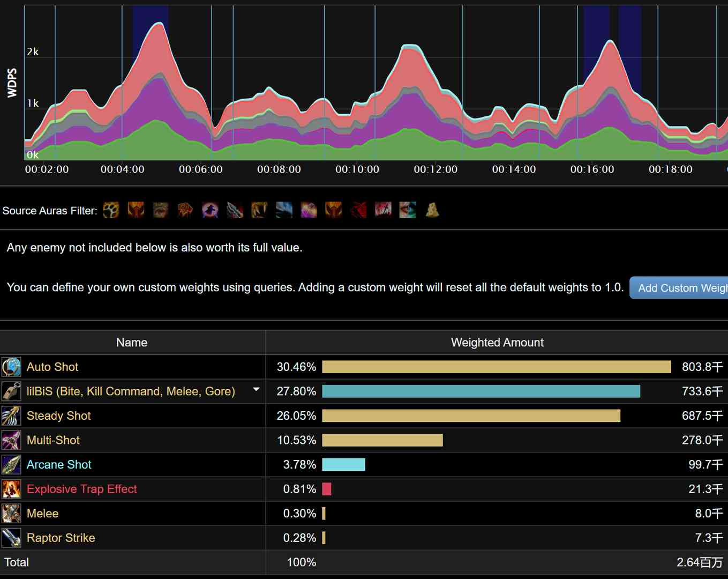
Task: Toggle the red slash aura filter icon
Action: tap(383, 210)
